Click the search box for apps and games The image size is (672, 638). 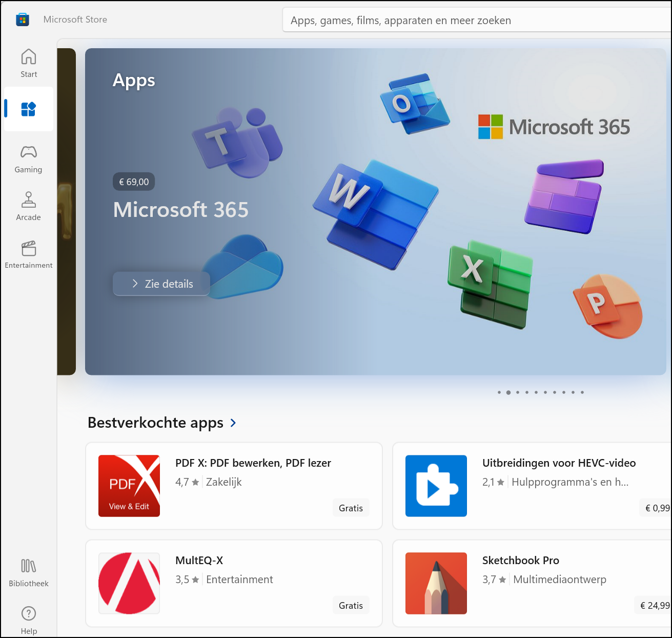click(x=477, y=21)
